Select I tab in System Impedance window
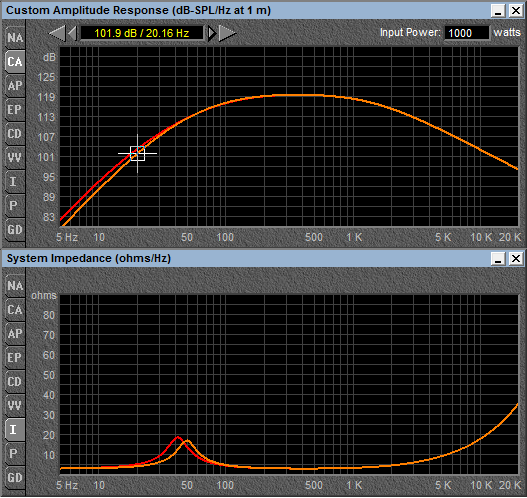 [x=15, y=429]
